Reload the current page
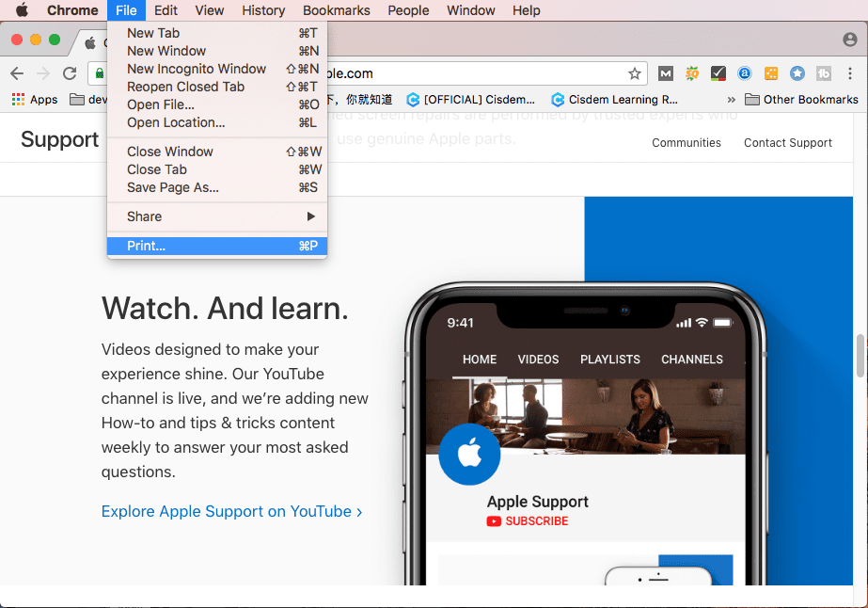Screen dimensions: 868x608 [70, 73]
